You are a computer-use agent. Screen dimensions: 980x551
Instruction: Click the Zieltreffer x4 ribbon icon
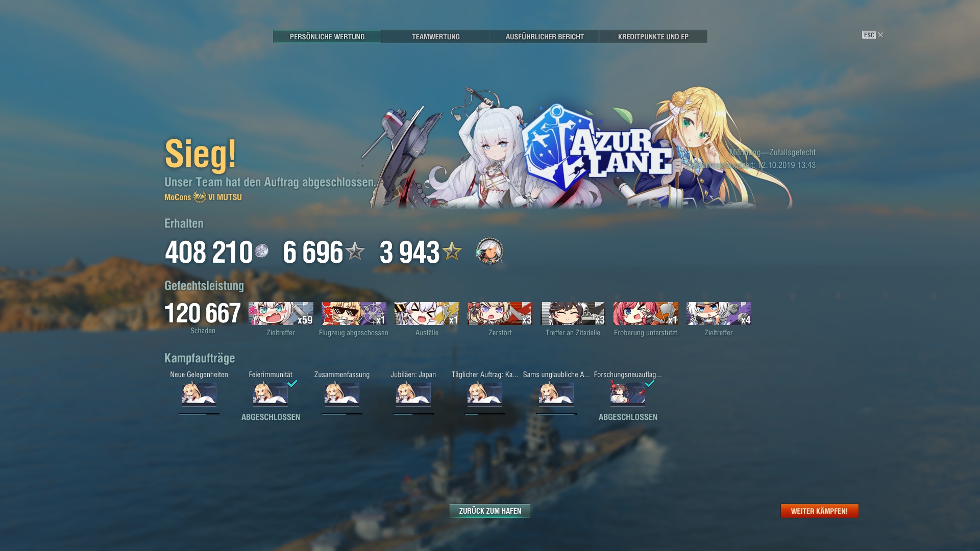(x=719, y=313)
